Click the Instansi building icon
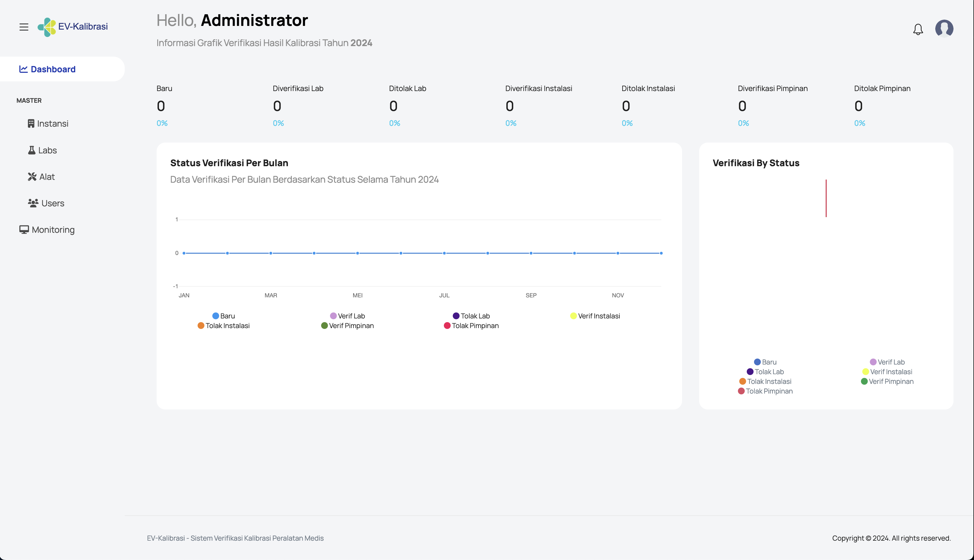Viewport: 974px width, 560px height. (x=31, y=123)
